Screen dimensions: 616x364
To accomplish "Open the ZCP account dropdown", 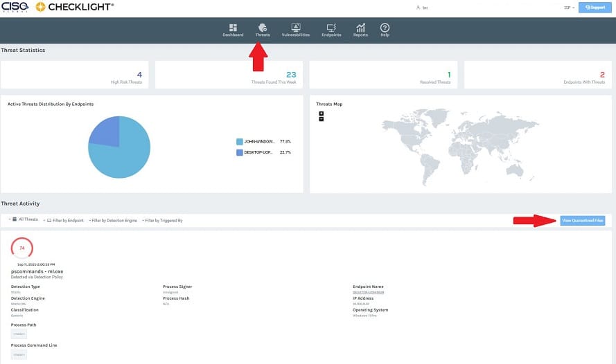I will [x=568, y=8].
